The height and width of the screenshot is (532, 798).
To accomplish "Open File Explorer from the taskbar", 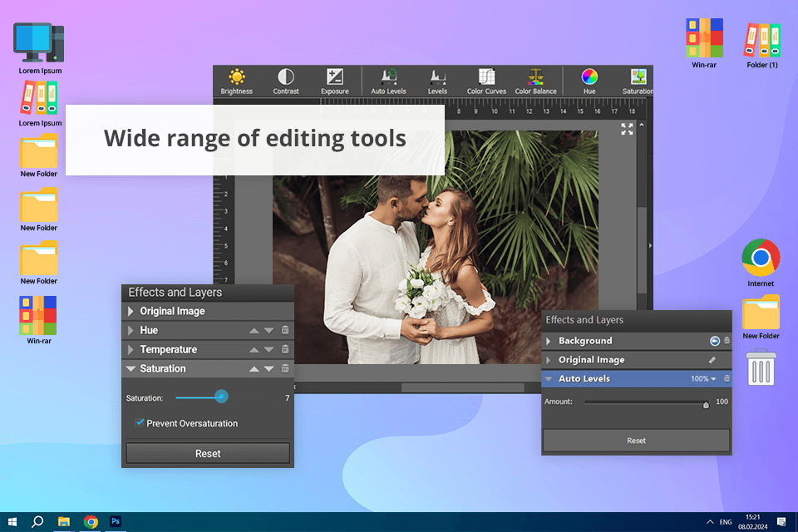I will coord(64,521).
